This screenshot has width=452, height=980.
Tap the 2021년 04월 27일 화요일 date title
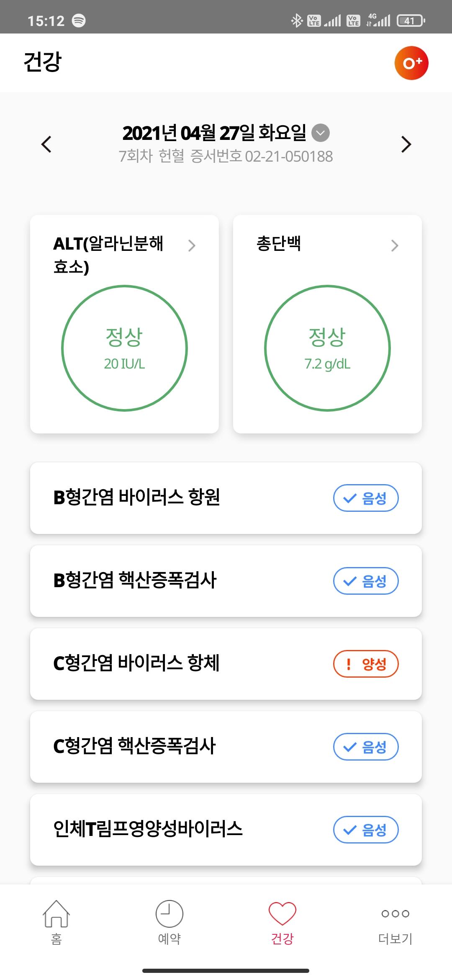(214, 133)
